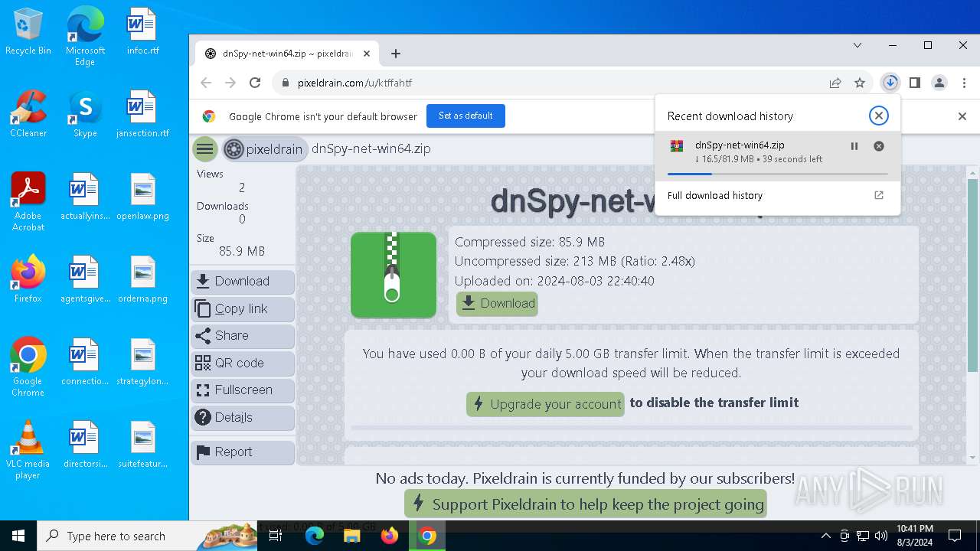This screenshot has width=980, height=551.
Task: Select the orderna.png desktop file
Action: point(142,280)
